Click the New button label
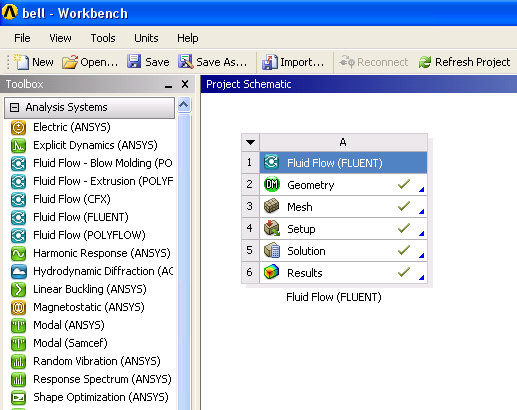This screenshot has height=410, width=517. click(x=43, y=62)
